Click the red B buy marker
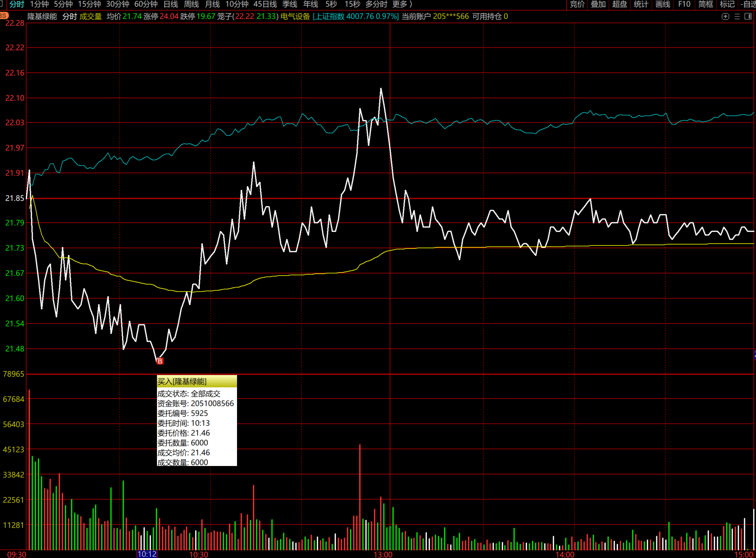This screenshot has height=558, width=756. point(160,361)
